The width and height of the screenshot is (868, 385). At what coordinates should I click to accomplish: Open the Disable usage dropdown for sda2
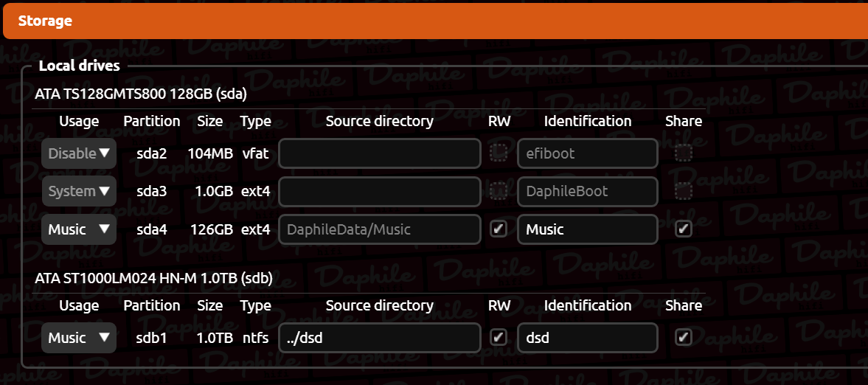point(79,153)
